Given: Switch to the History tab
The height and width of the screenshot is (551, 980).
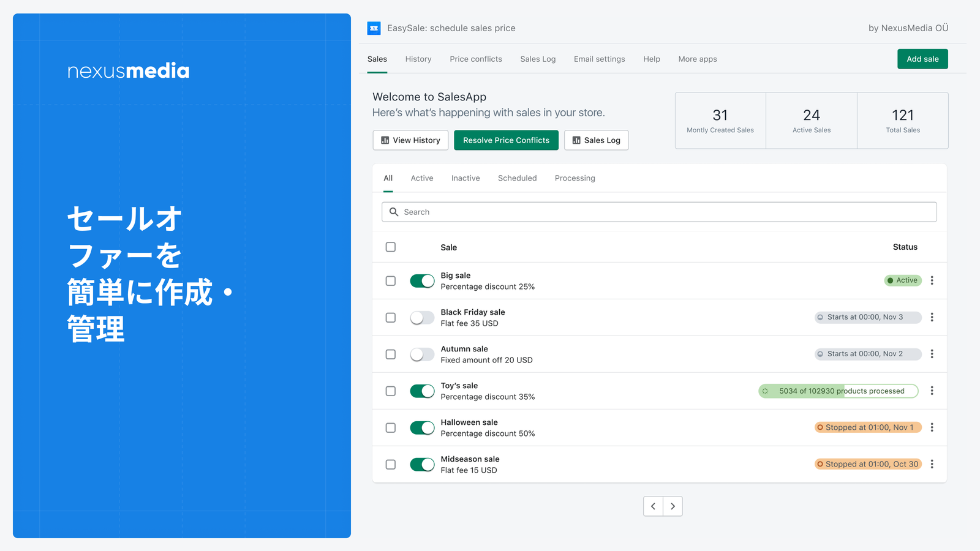Looking at the screenshot, I should pos(418,59).
